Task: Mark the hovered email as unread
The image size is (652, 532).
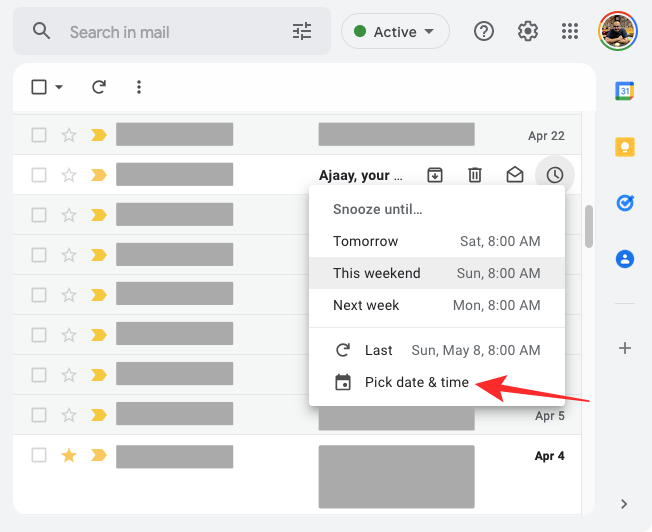Action: tap(515, 175)
